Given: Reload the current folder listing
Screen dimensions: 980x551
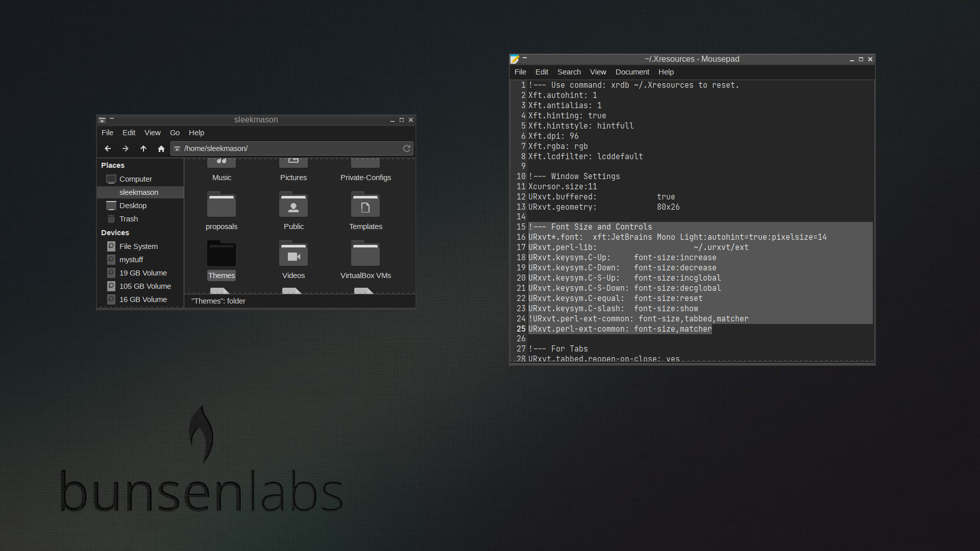Looking at the screenshot, I should (x=407, y=148).
